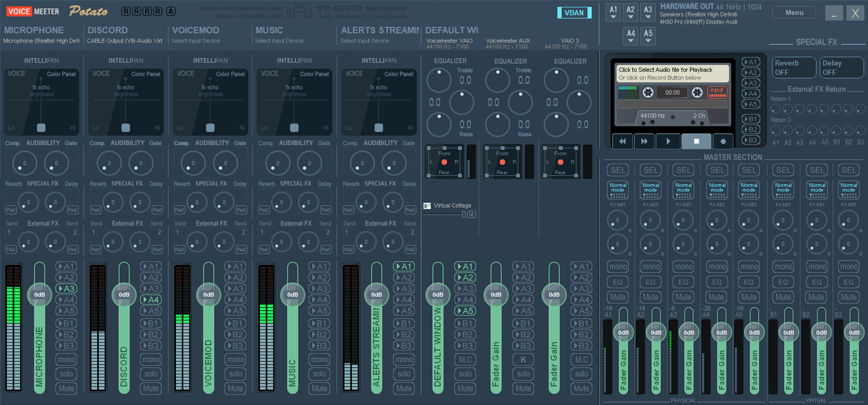Click Post button left of Microphone Reverb
868x405 pixels.
pos(11,210)
